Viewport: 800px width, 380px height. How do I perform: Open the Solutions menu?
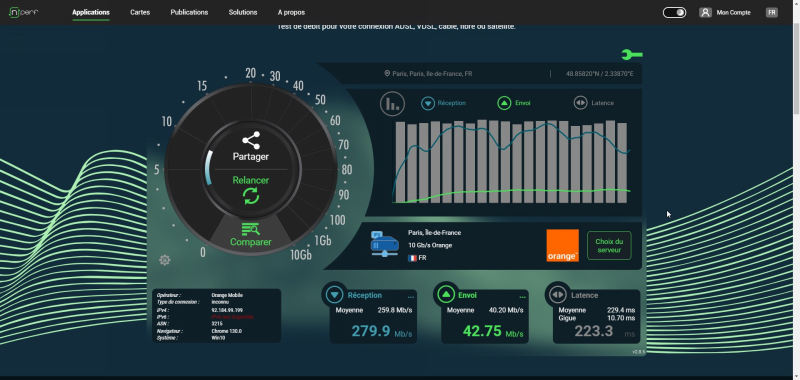pyautogui.click(x=243, y=12)
